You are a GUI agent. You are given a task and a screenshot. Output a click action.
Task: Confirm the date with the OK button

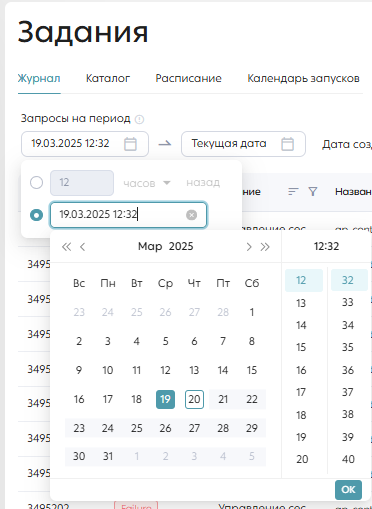coord(348,490)
